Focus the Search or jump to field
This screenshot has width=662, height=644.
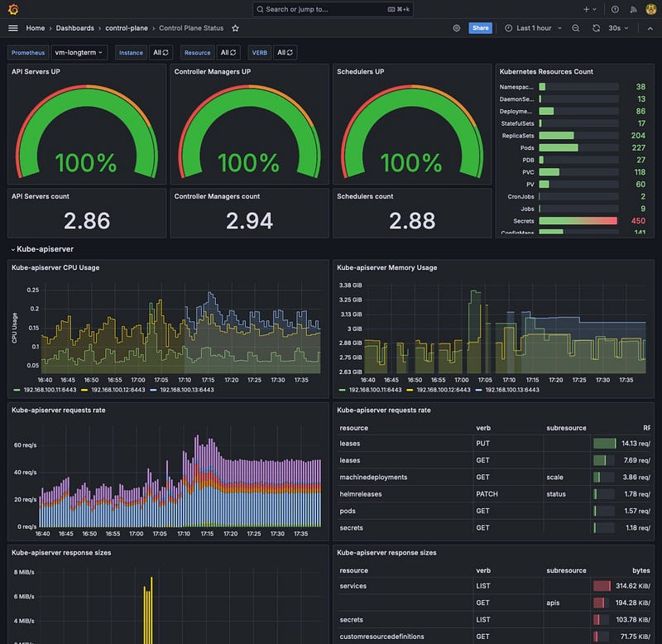(333, 9)
